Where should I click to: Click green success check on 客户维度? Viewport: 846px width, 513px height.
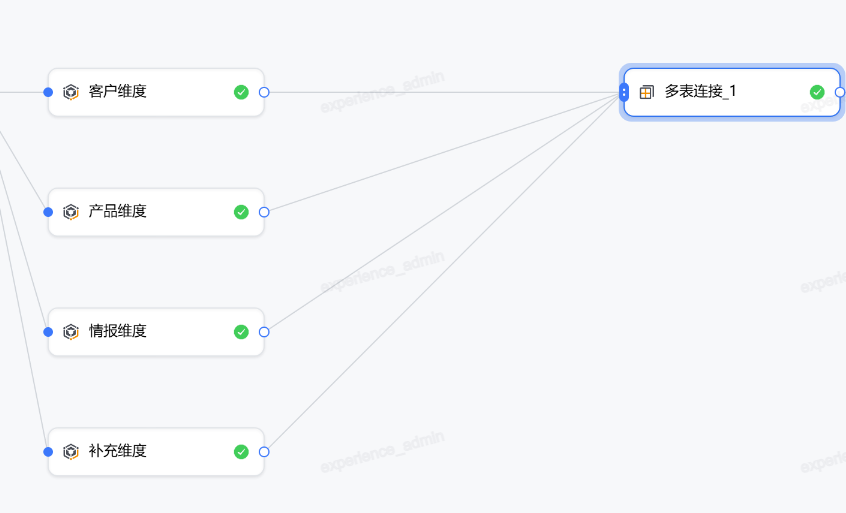click(241, 92)
